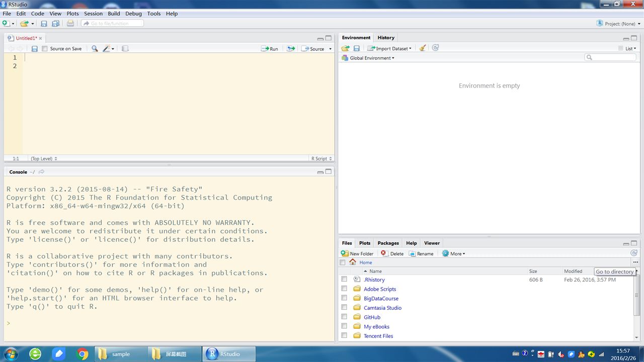
Task: Check the Tencent Files folder checkbox
Action: tap(344, 335)
